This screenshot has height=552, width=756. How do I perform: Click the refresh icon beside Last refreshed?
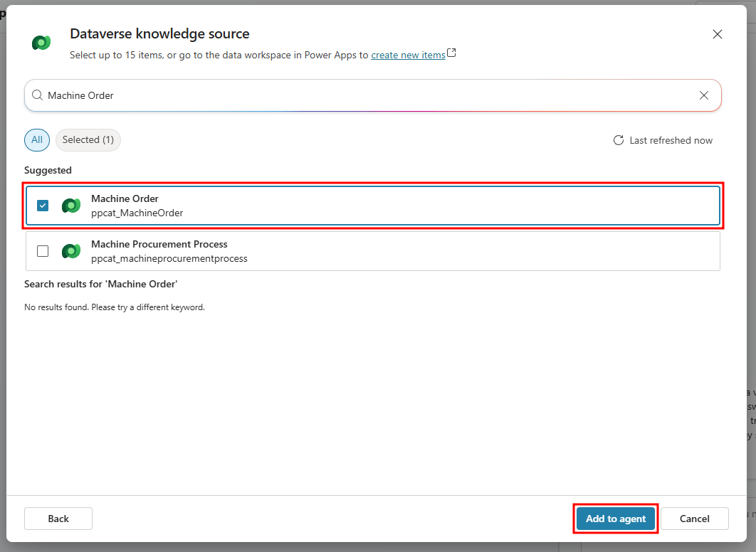[x=618, y=140]
